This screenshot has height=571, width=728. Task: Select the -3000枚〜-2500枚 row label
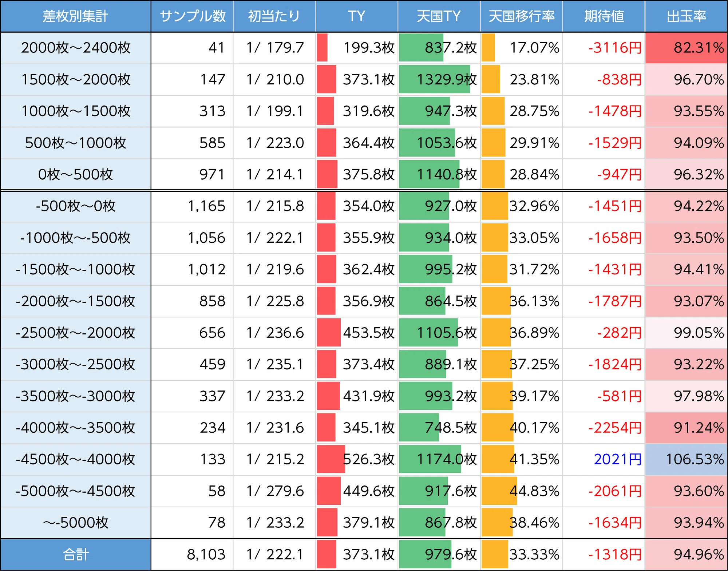pos(75,364)
